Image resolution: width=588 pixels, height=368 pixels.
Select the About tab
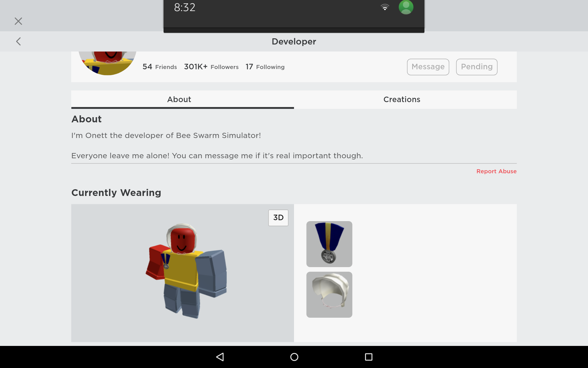tap(179, 99)
